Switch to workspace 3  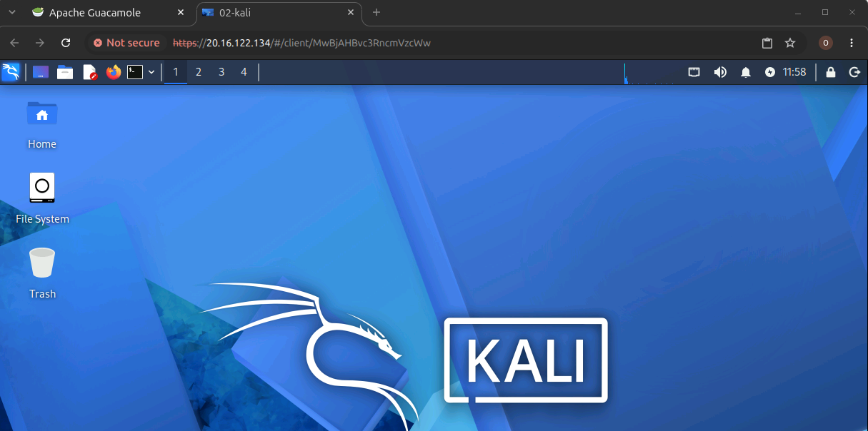[x=221, y=72]
